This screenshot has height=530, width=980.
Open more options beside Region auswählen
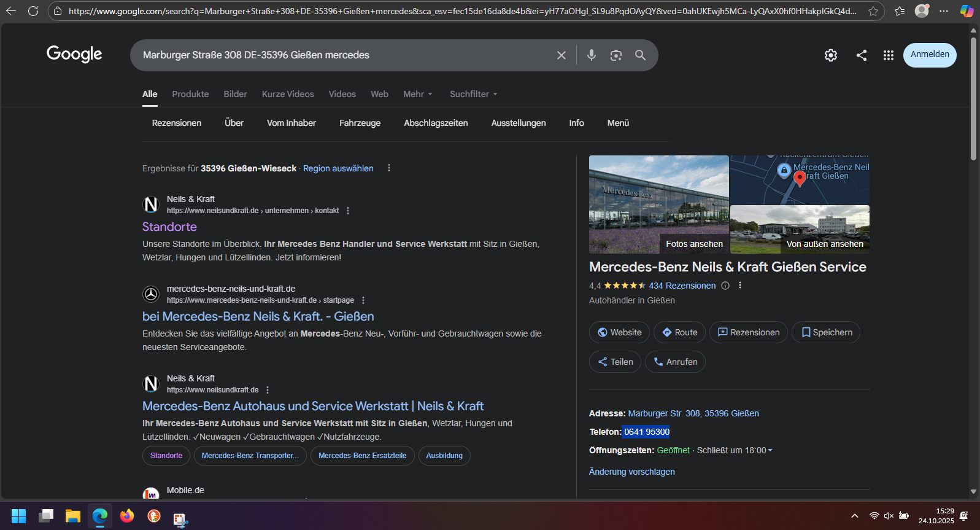pos(389,168)
